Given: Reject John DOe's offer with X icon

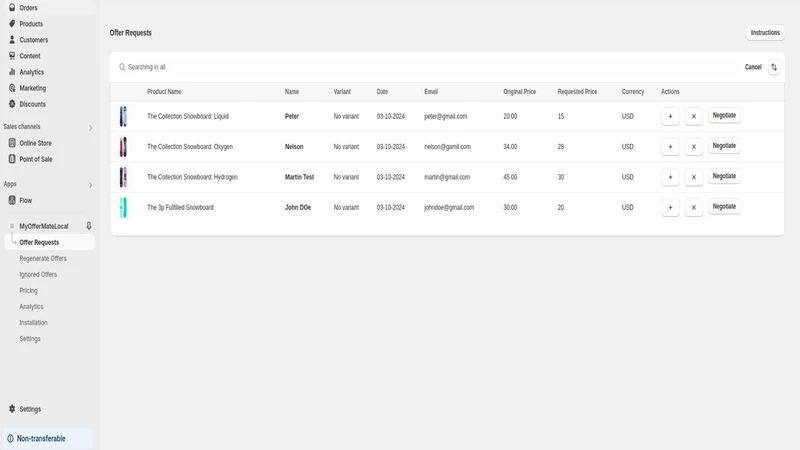Looking at the screenshot, I should [693, 207].
